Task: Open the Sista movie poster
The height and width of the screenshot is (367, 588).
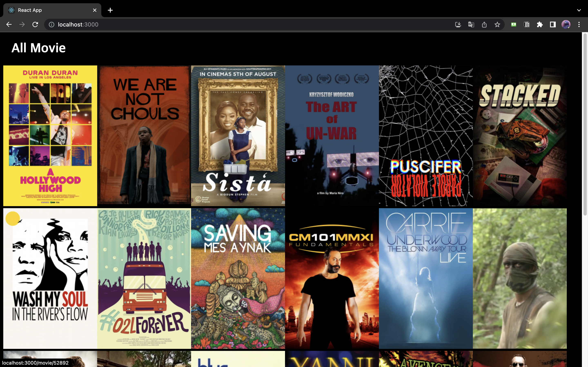Action: click(238, 135)
